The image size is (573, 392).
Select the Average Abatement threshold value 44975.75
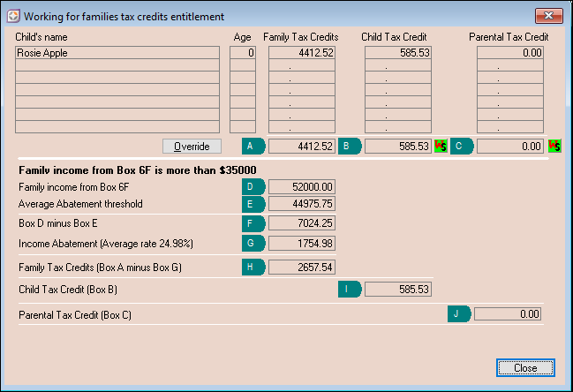click(x=301, y=204)
